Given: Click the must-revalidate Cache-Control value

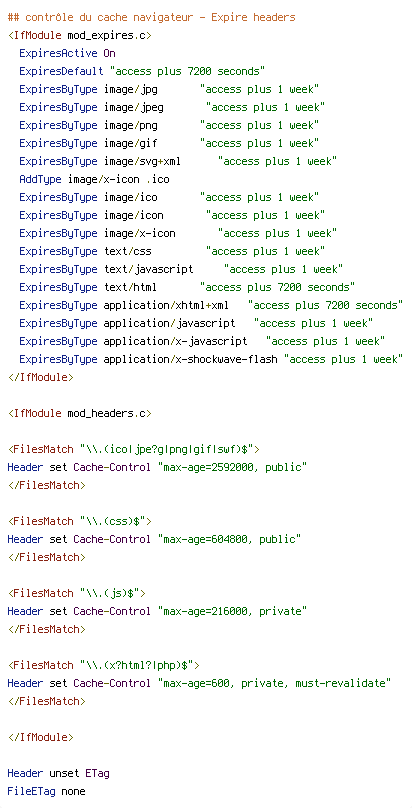Looking at the screenshot, I should click(274, 684).
